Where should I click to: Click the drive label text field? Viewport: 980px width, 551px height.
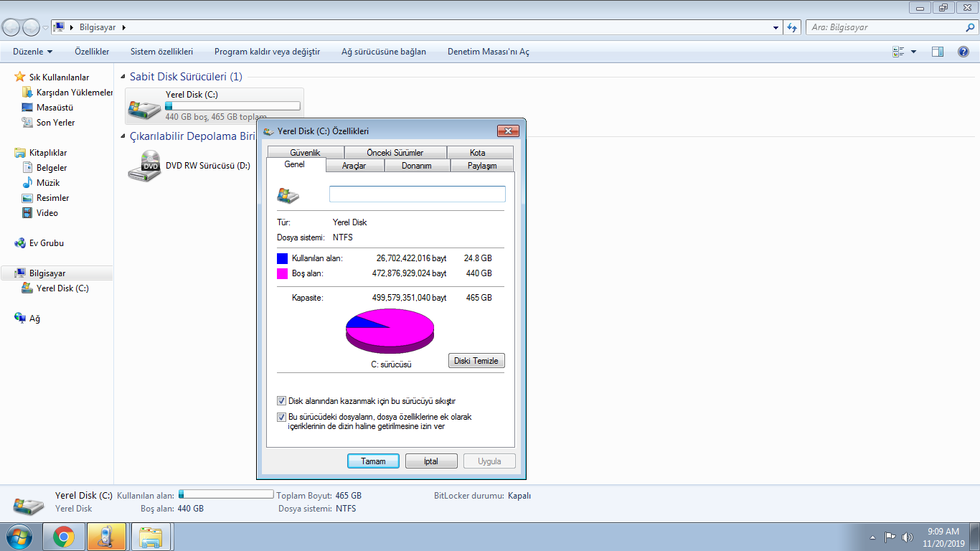pyautogui.click(x=418, y=194)
